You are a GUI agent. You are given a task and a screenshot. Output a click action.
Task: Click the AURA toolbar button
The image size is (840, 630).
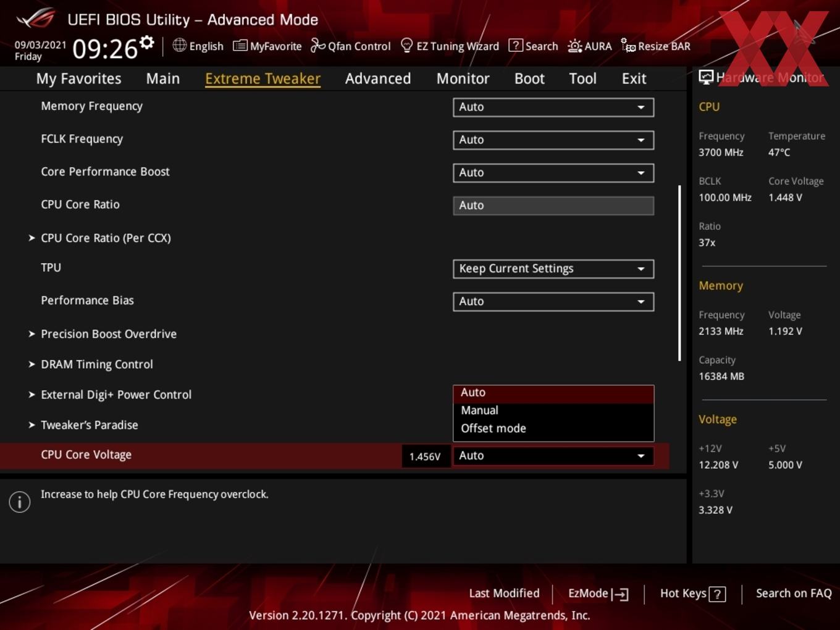coord(590,46)
